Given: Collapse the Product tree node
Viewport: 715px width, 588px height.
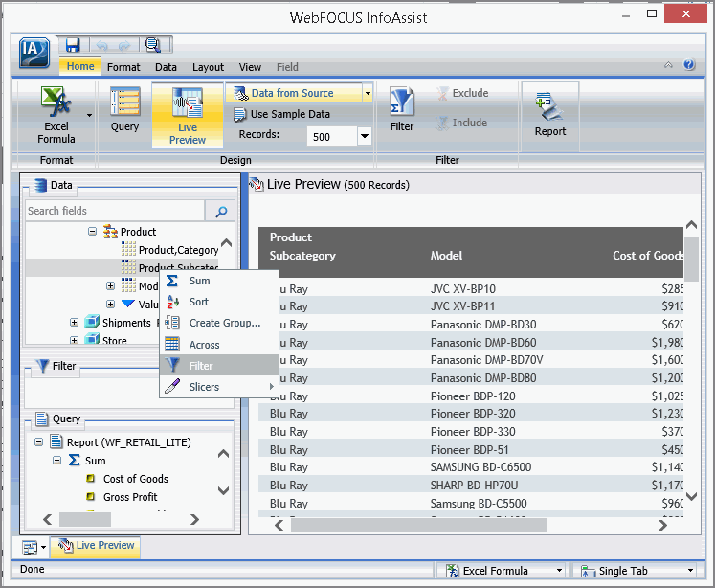Looking at the screenshot, I should point(92,232).
